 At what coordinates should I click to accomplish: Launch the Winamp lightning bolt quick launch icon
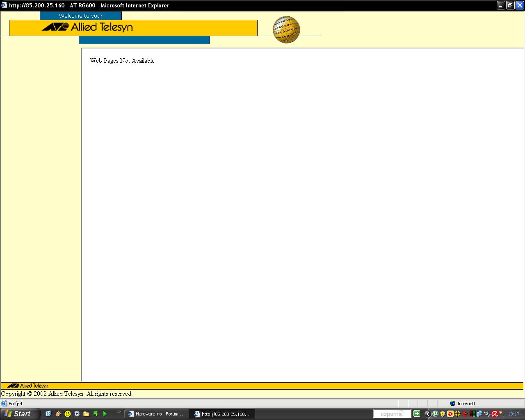coord(58,414)
